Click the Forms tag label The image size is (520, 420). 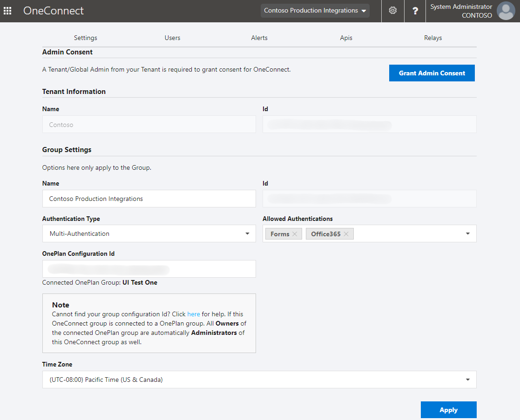[x=280, y=234]
